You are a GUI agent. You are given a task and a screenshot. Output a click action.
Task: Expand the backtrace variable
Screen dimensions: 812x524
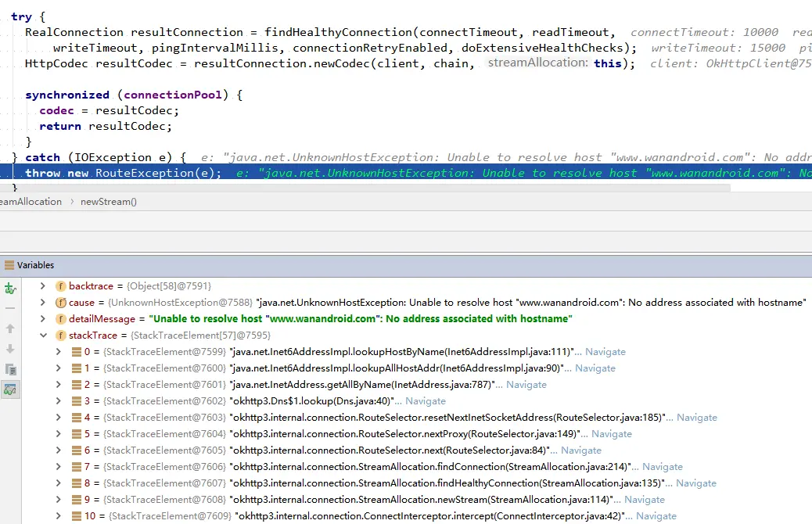pos(43,285)
